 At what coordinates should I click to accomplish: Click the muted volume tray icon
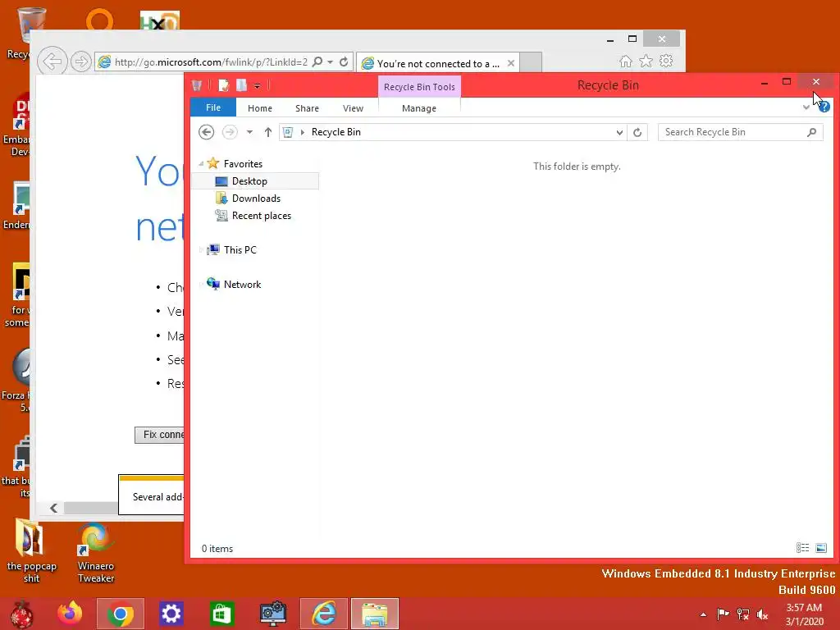(761, 614)
